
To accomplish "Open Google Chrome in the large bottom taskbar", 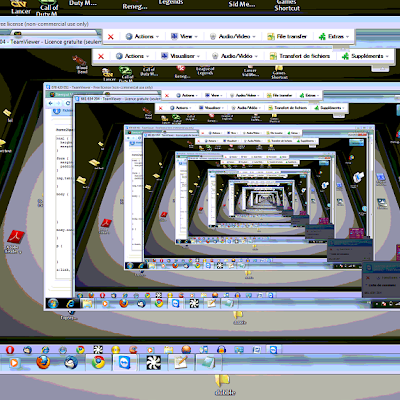I will point(98,362).
